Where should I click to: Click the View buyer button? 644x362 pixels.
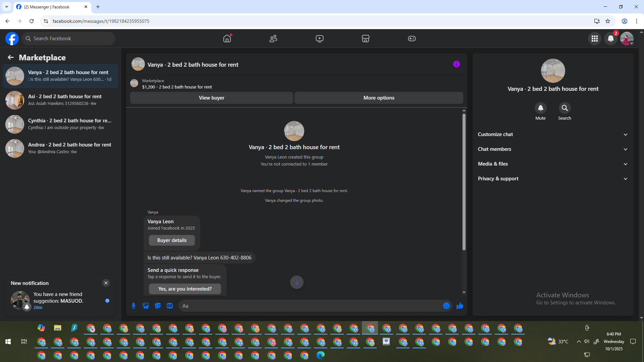[x=212, y=98]
